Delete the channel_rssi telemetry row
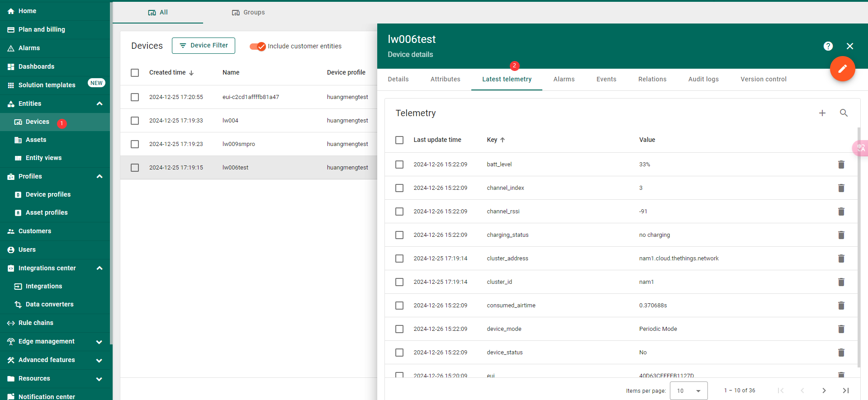868x400 pixels. [x=841, y=212]
